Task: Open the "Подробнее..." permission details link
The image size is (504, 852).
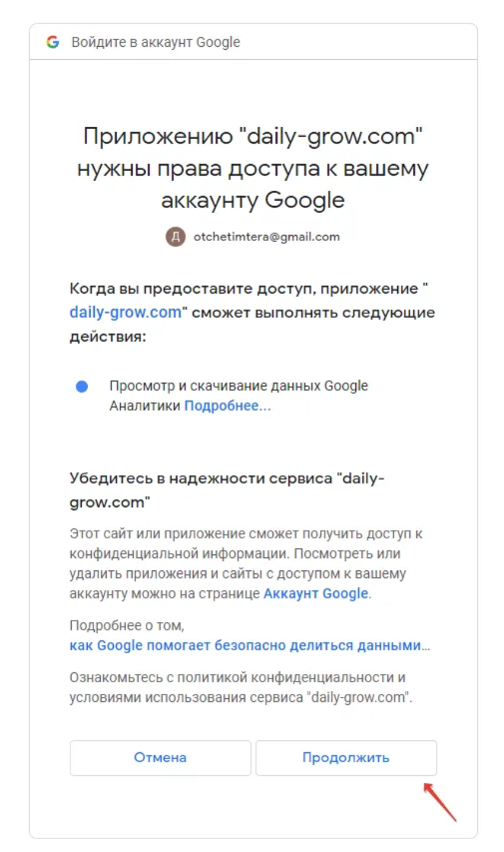Action: click(228, 406)
